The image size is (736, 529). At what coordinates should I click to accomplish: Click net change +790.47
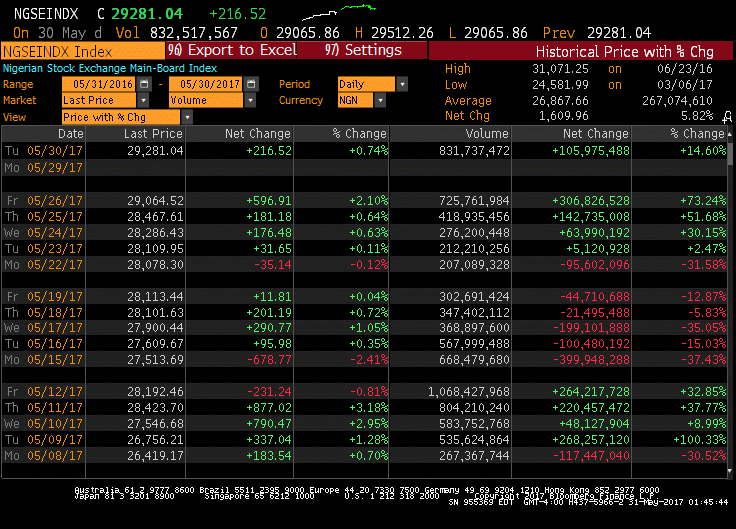click(269, 423)
